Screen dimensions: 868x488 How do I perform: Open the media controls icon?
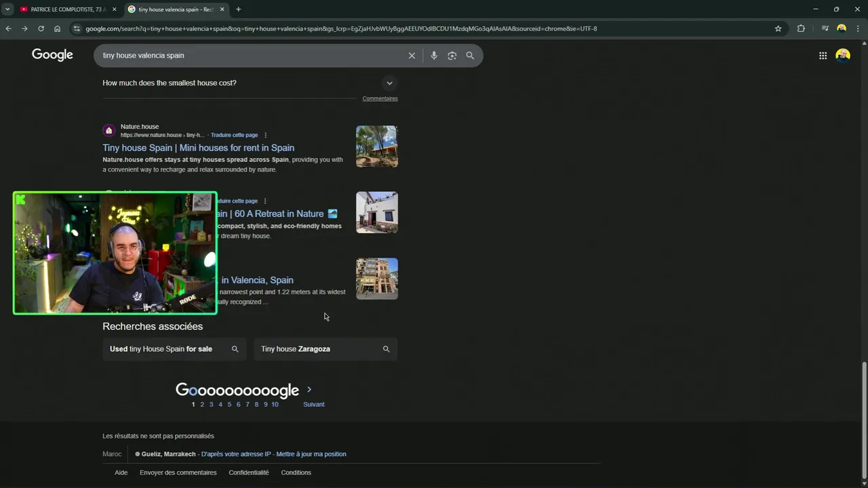[825, 28]
